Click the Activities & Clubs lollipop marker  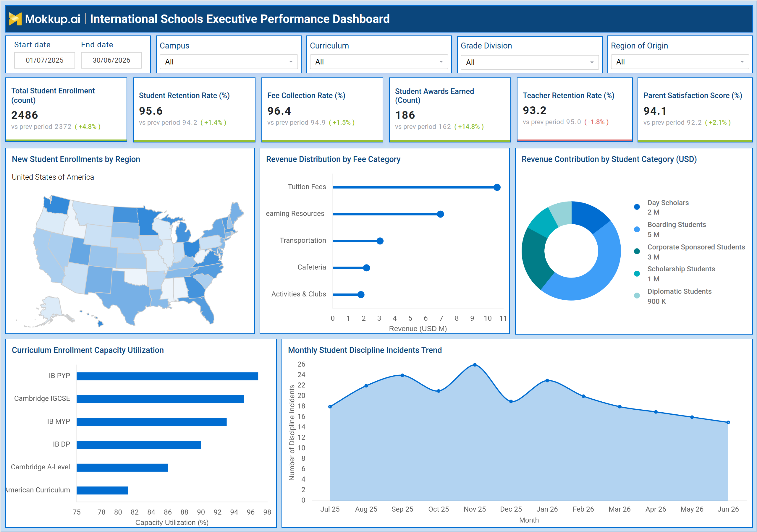pos(361,295)
